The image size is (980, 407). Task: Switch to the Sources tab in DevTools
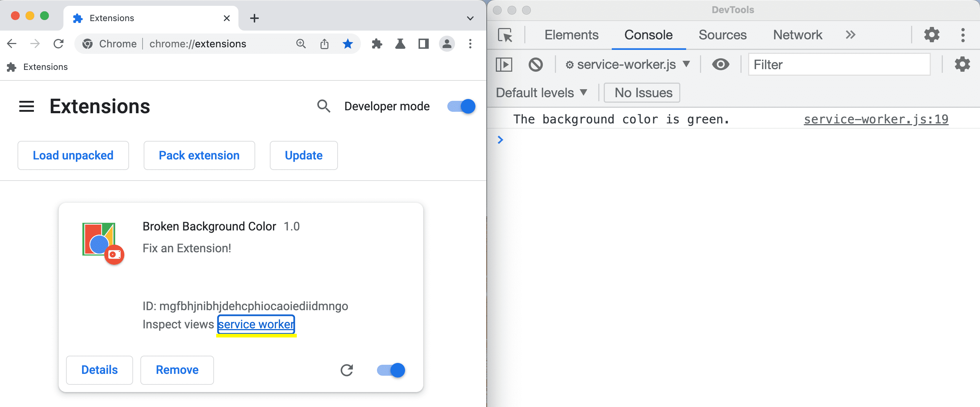(722, 34)
